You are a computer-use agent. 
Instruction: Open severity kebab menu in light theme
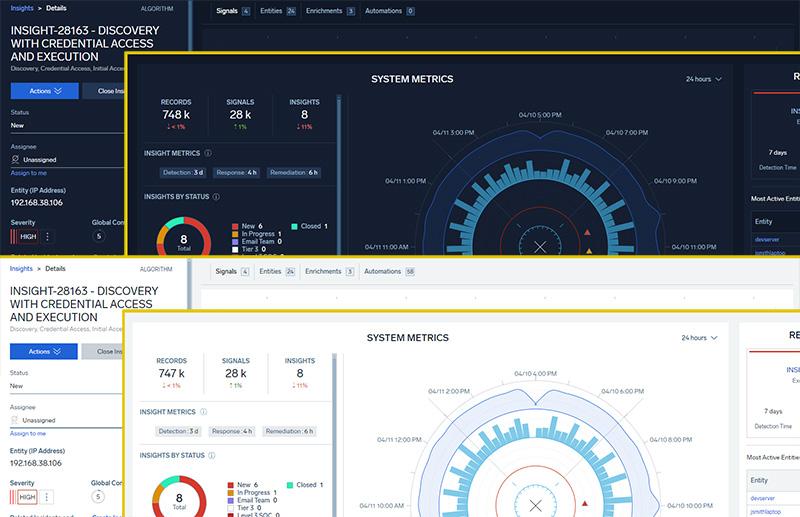pos(46,497)
